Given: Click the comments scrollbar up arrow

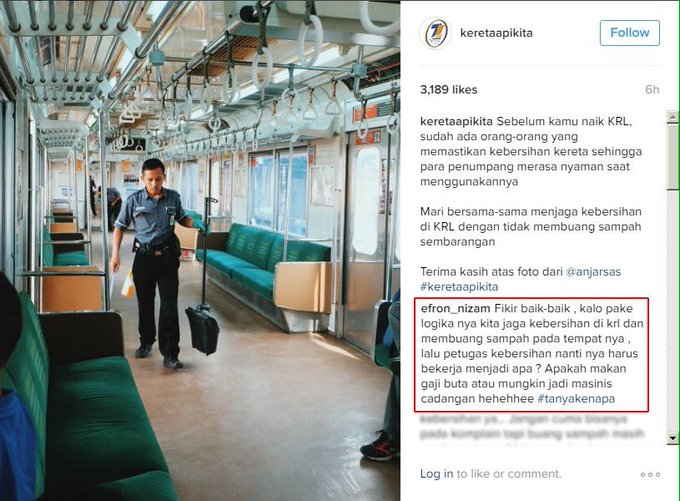Looking at the screenshot, I should point(672,117).
